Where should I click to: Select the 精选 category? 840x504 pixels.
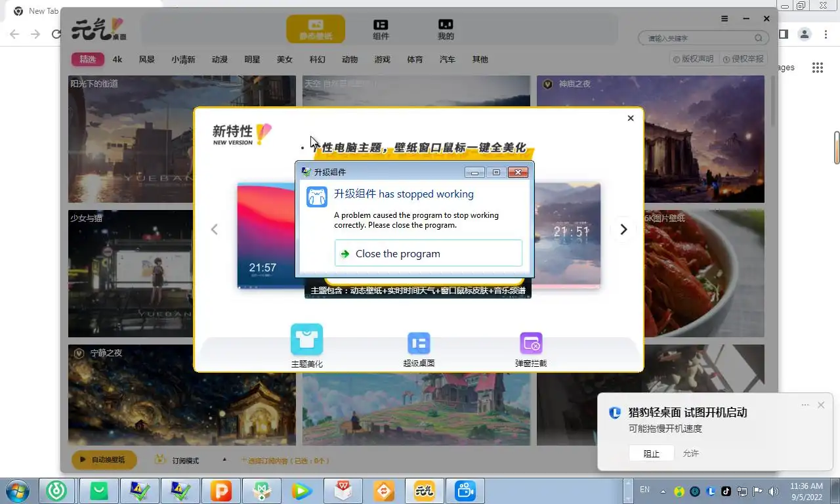(x=88, y=60)
